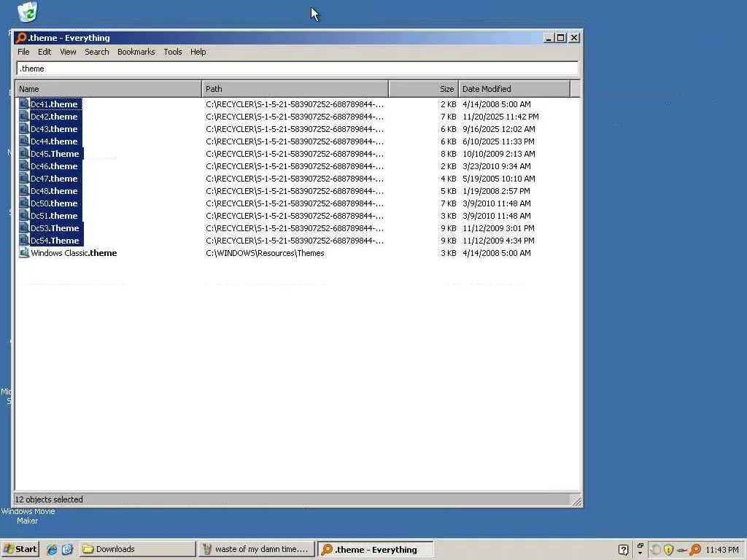Click the .theme - Everything taskbar button
The width and height of the screenshot is (747, 560).
click(376, 550)
